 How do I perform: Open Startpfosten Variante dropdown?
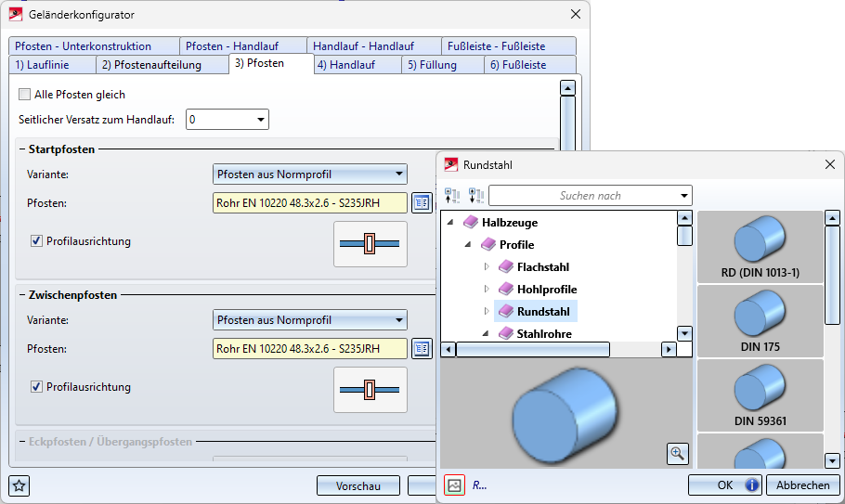398,174
